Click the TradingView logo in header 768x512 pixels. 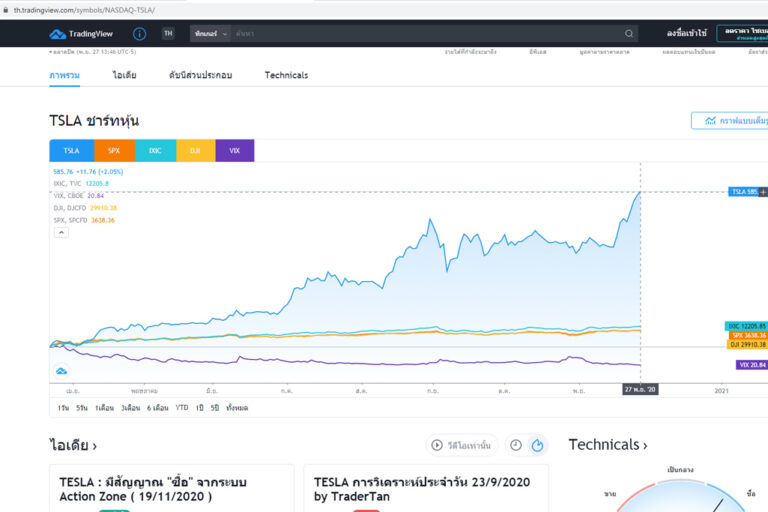pyautogui.click(x=82, y=34)
